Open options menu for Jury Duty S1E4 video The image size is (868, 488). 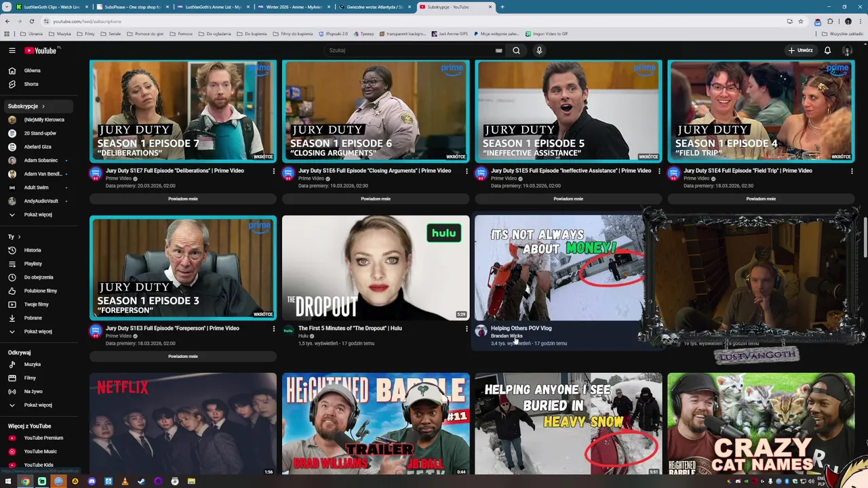point(852,171)
